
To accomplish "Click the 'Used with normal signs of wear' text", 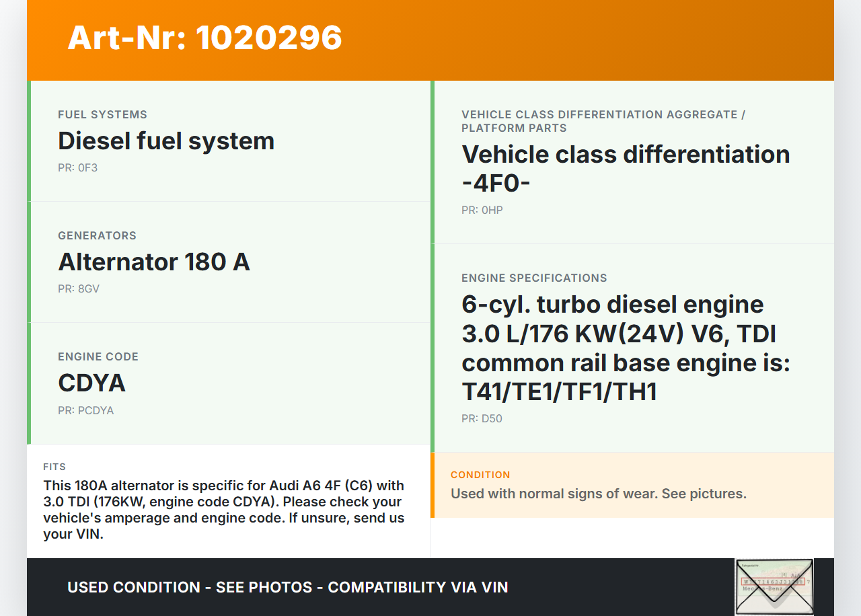I will click(x=598, y=494).
